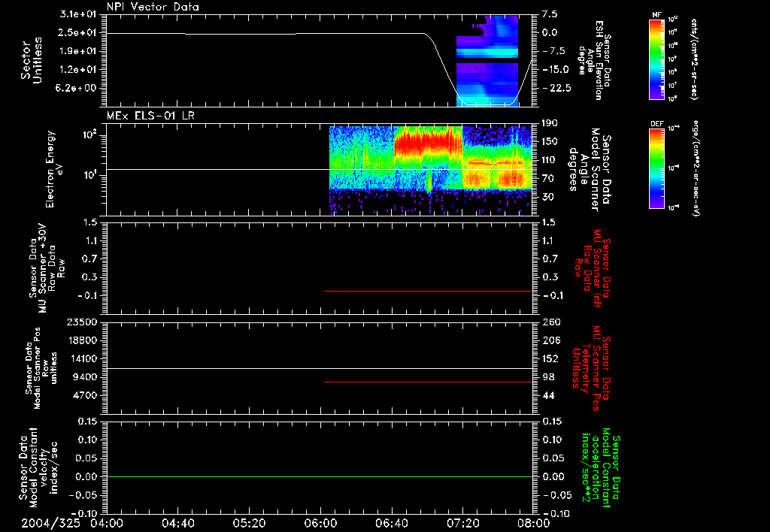Click the "07:20" time axis label
The image size is (770, 532).
463,523
